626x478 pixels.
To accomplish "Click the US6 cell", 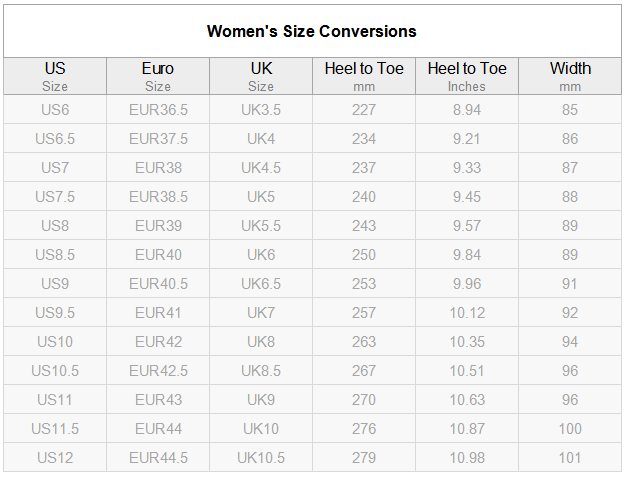I will click(55, 110).
